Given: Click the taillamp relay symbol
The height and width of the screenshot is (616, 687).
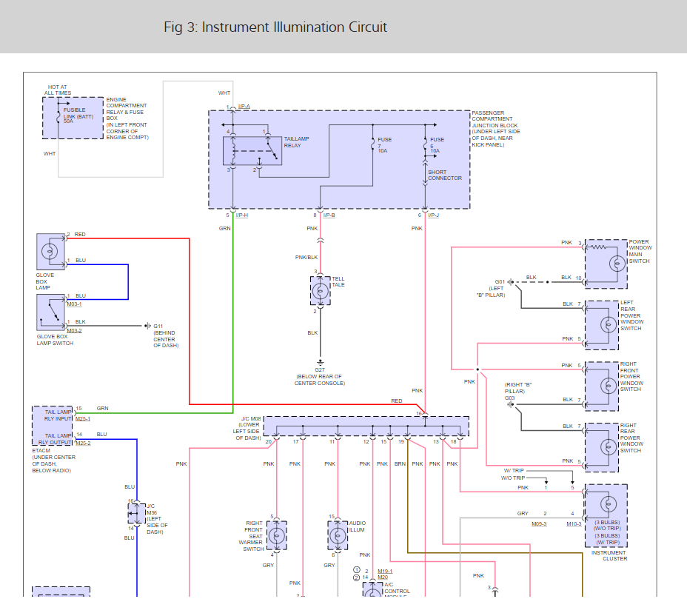Looking at the screenshot, I should click(252, 151).
